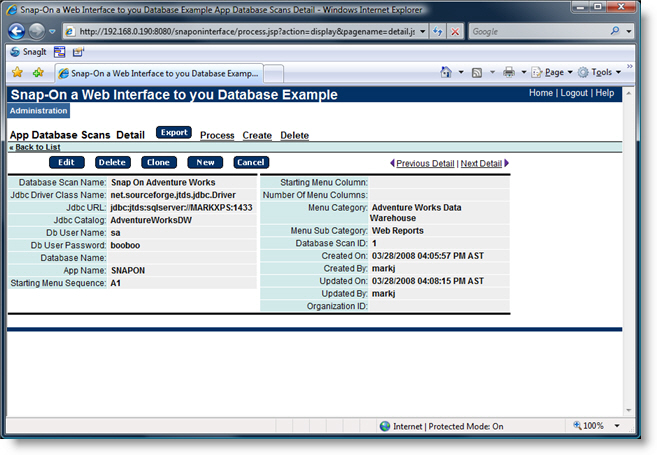This screenshot has width=657, height=455.
Task: Click the search magnifier icon
Action: tap(615, 31)
